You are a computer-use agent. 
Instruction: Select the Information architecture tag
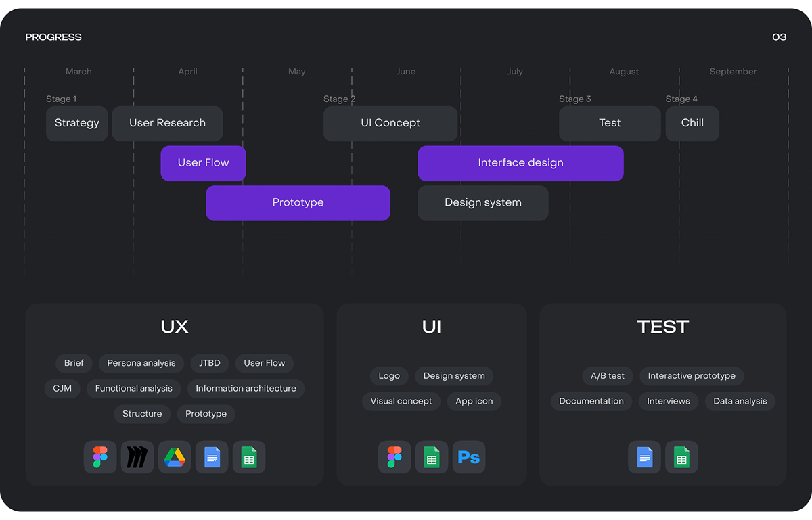click(x=246, y=389)
